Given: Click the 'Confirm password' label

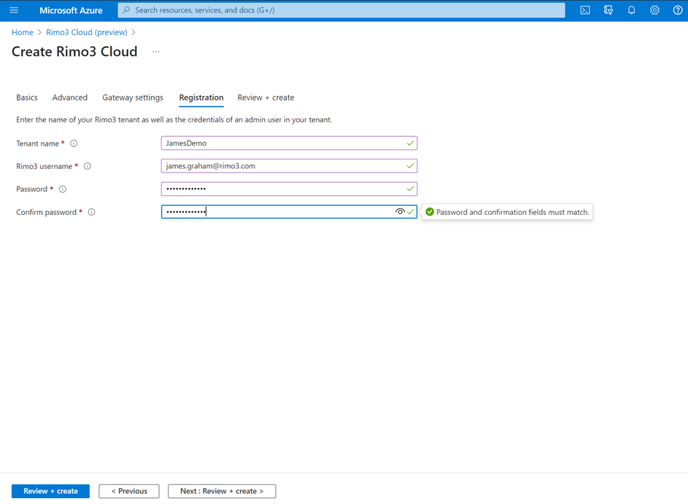Looking at the screenshot, I should point(46,212).
